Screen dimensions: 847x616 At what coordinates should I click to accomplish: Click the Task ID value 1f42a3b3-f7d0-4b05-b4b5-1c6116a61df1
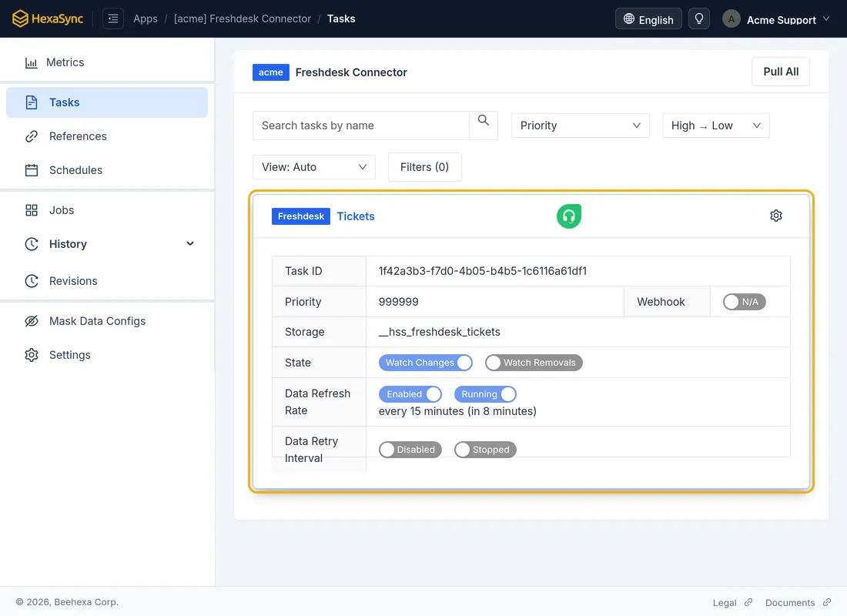[x=482, y=271]
